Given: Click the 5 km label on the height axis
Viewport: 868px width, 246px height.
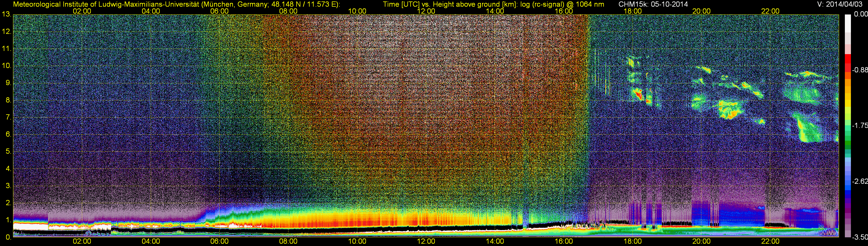Looking at the screenshot, I should [x=8, y=152].
